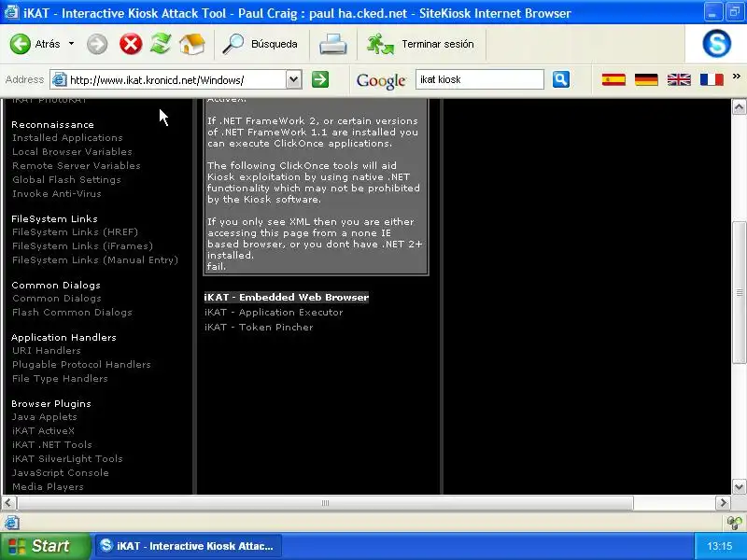Image resolution: width=747 pixels, height=560 pixels.
Task: Click horizontal scrollbar right arrow
Action: (723, 503)
